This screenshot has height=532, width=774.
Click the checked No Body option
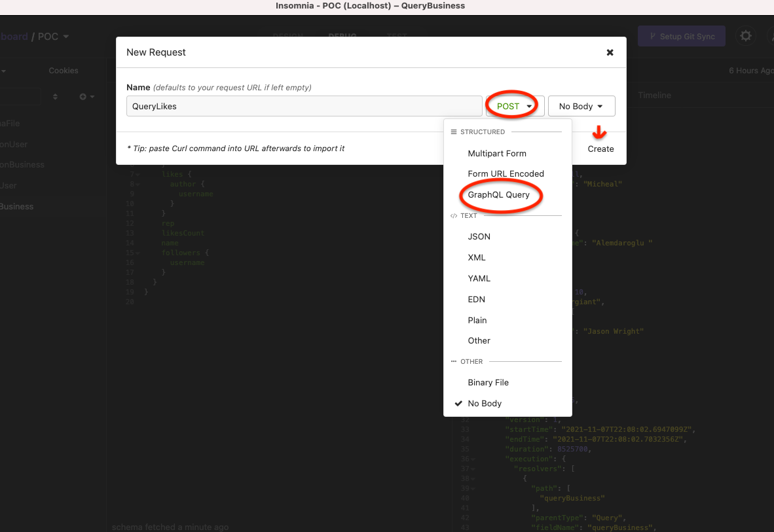pyautogui.click(x=486, y=403)
